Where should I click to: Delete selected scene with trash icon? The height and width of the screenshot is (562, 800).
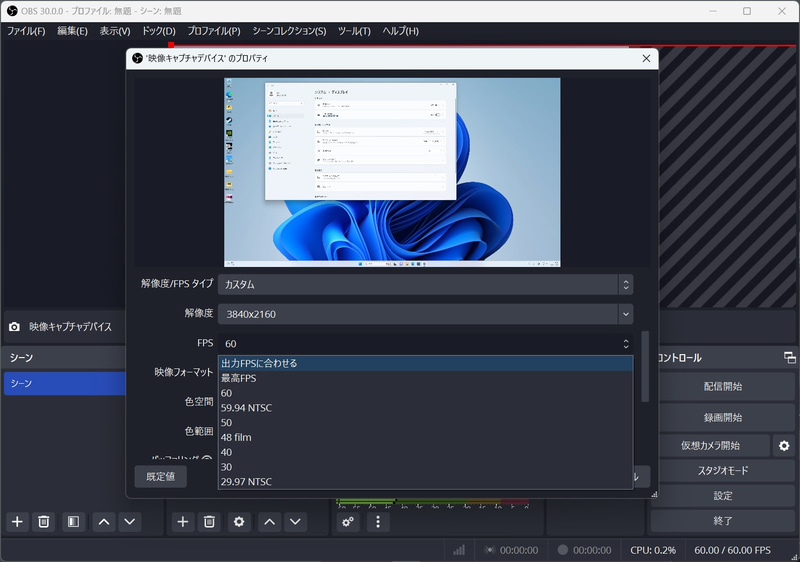tap(44, 522)
